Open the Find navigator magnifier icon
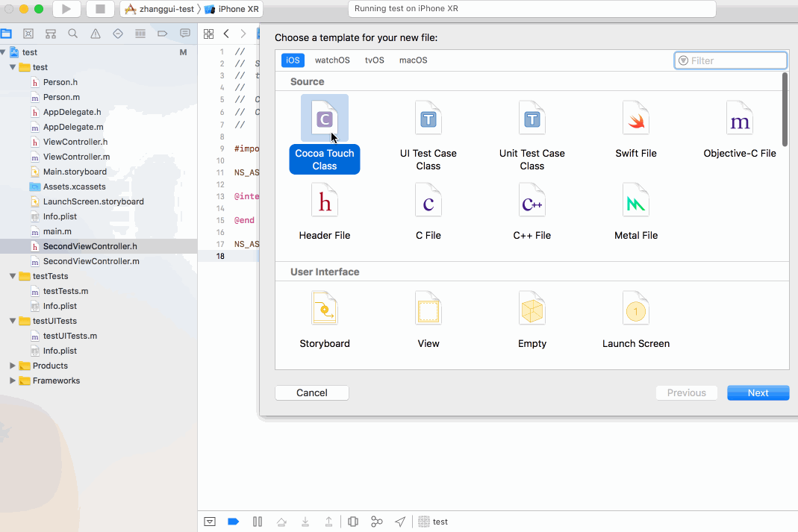The height and width of the screenshot is (532, 798). (73, 34)
